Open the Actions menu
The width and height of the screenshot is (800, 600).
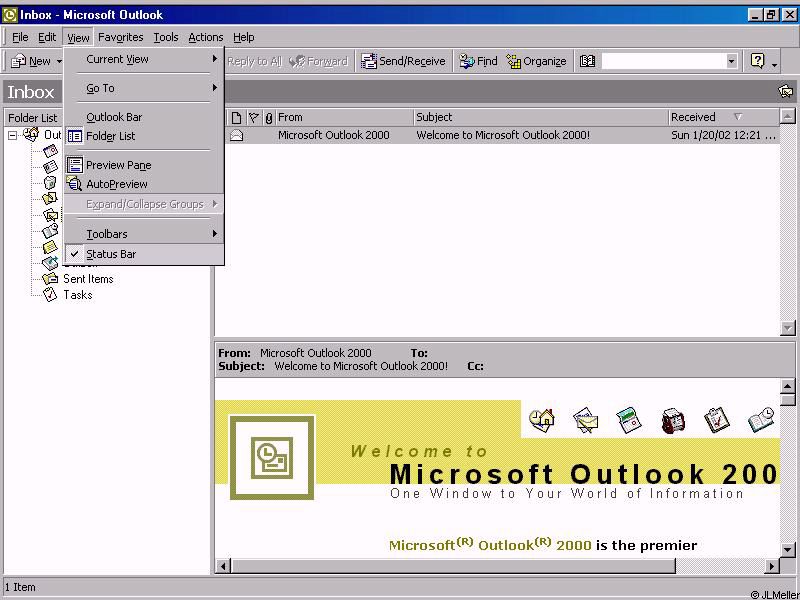click(206, 37)
